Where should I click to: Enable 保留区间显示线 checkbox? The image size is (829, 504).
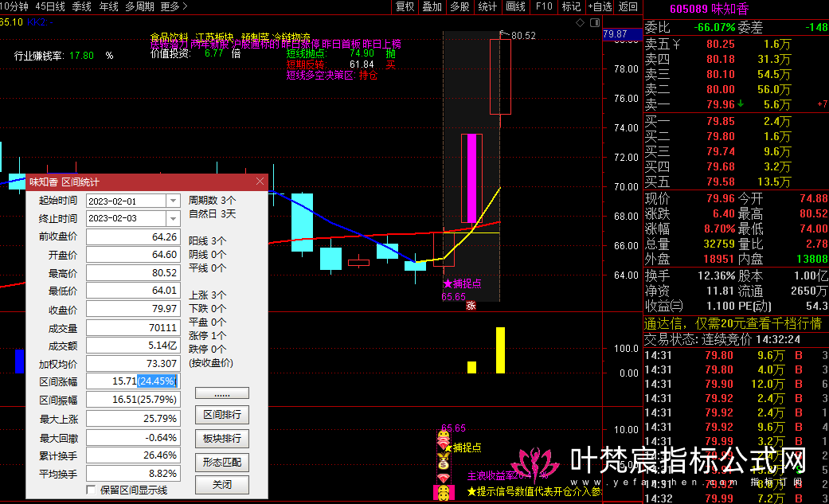tap(91, 490)
